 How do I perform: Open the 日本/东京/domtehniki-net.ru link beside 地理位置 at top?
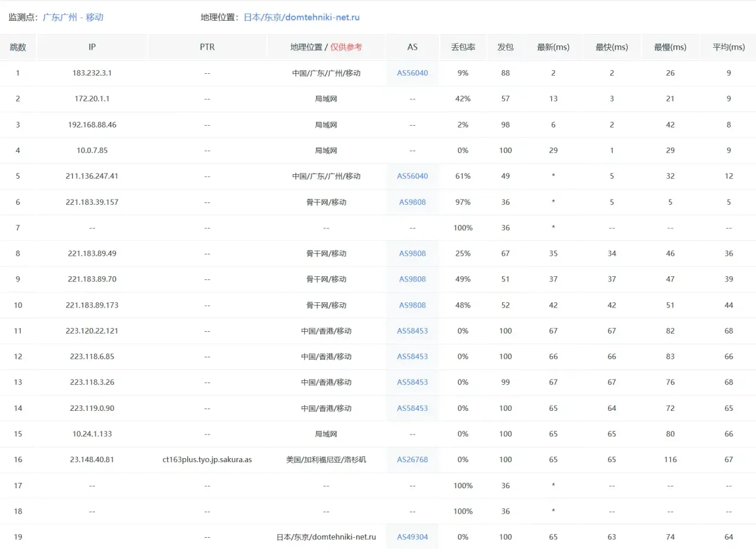(x=302, y=17)
